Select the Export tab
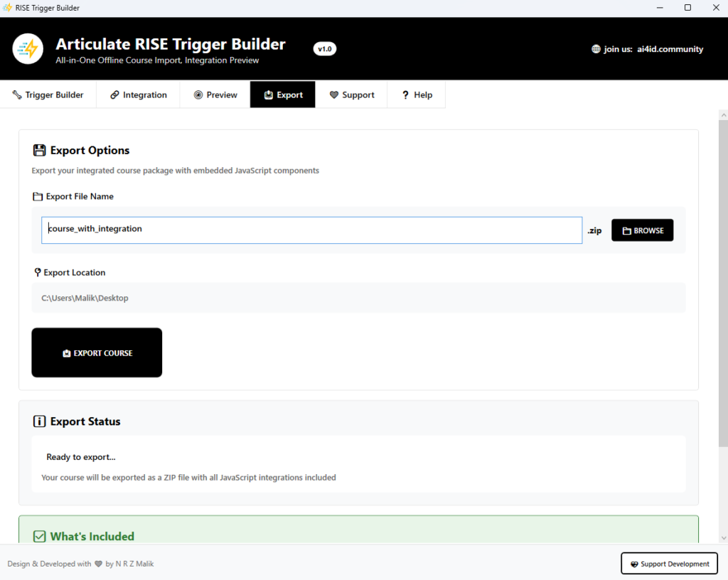Viewport: 728px width, 580px height. point(283,95)
